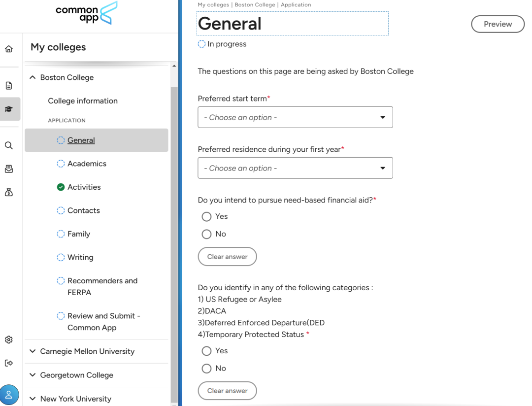Click the in-progress circle beside Review and Submit
The width and height of the screenshot is (532, 406).
click(x=61, y=316)
